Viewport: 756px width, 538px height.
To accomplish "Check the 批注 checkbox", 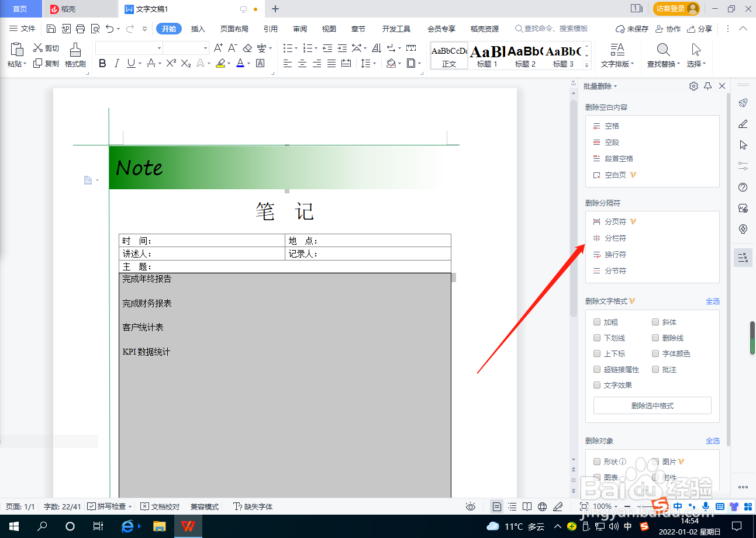I will (655, 369).
